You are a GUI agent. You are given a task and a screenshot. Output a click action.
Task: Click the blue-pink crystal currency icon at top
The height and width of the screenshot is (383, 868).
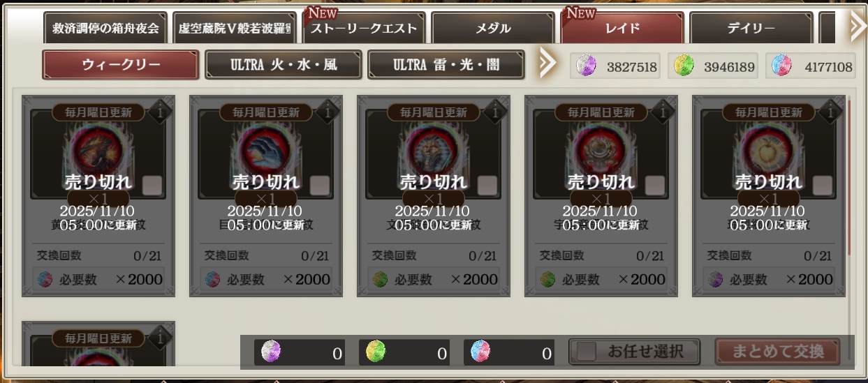pyautogui.click(x=781, y=66)
